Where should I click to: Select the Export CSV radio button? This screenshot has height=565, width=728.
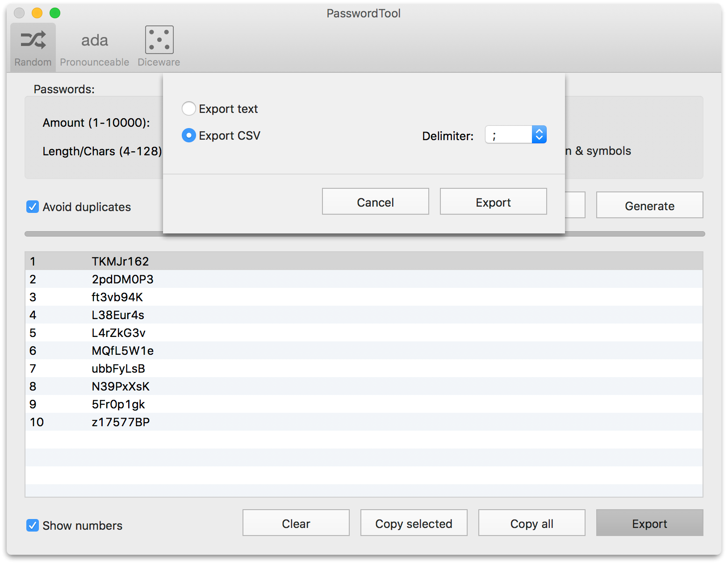(188, 135)
